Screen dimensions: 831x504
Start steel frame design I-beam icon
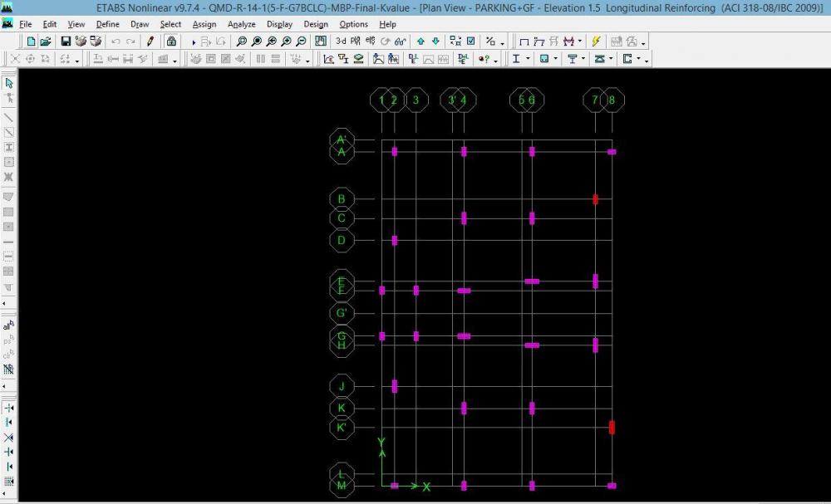click(516, 59)
